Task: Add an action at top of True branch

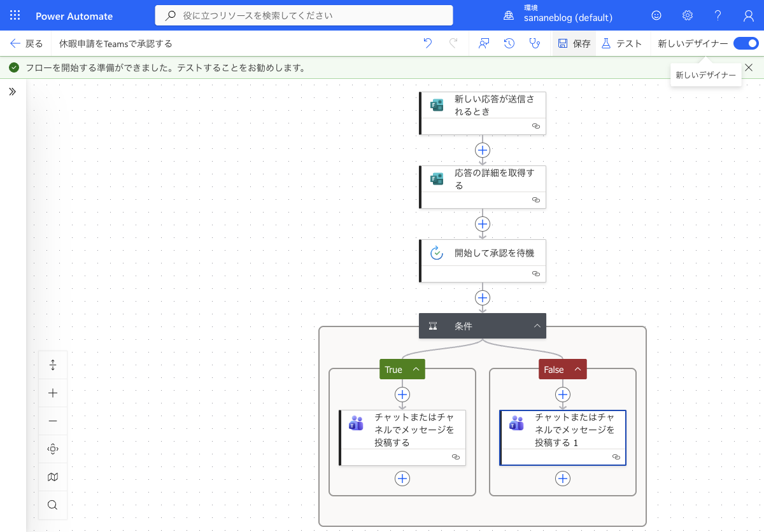Action: 402,395
